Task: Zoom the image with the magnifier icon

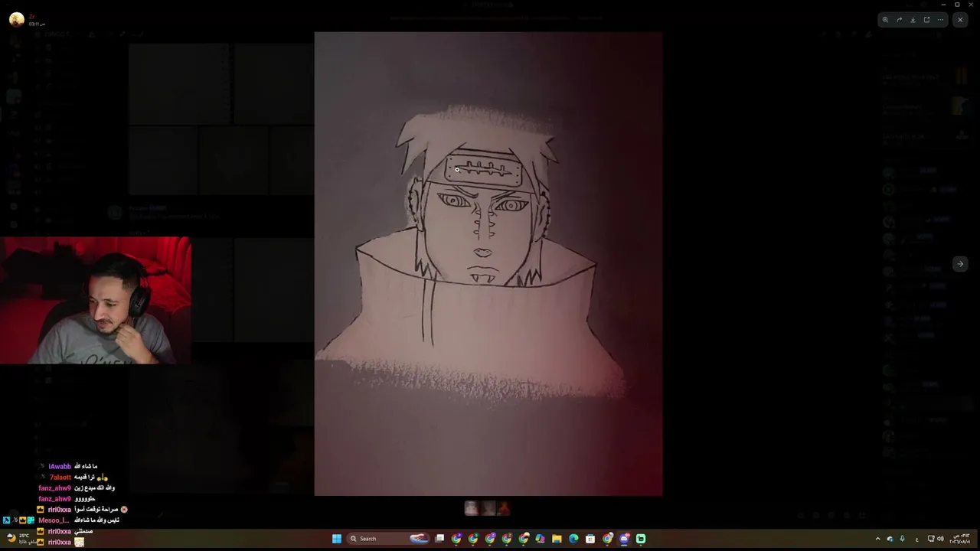Action: 885,20
